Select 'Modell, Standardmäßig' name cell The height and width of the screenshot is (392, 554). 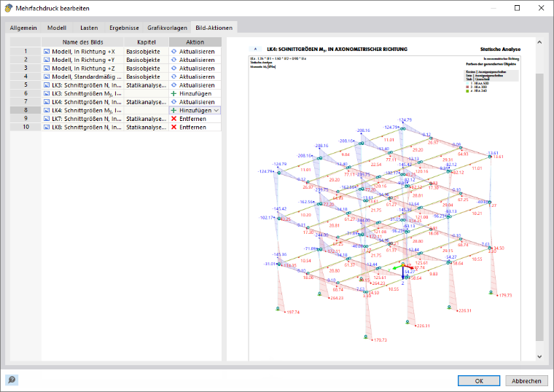point(83,77)
